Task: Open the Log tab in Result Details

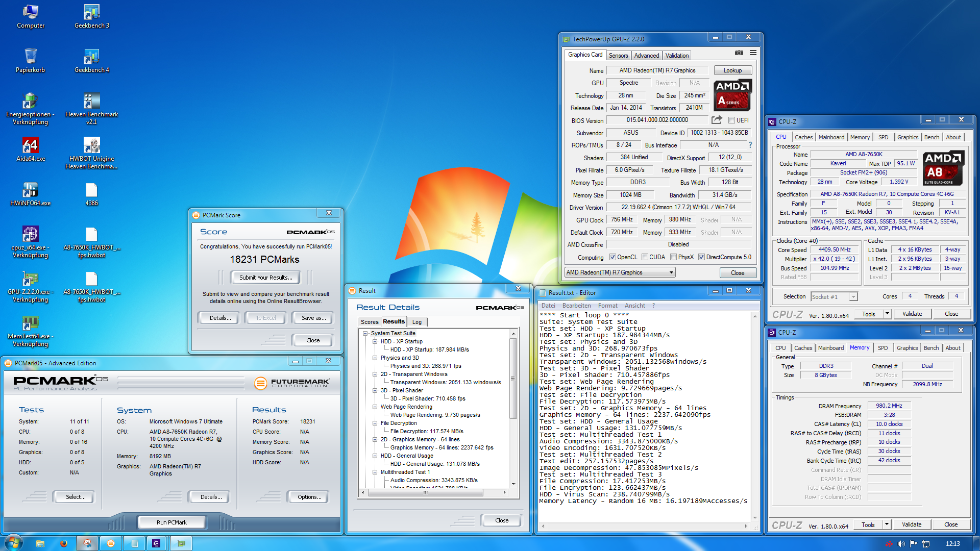Action: click(417, 322)
